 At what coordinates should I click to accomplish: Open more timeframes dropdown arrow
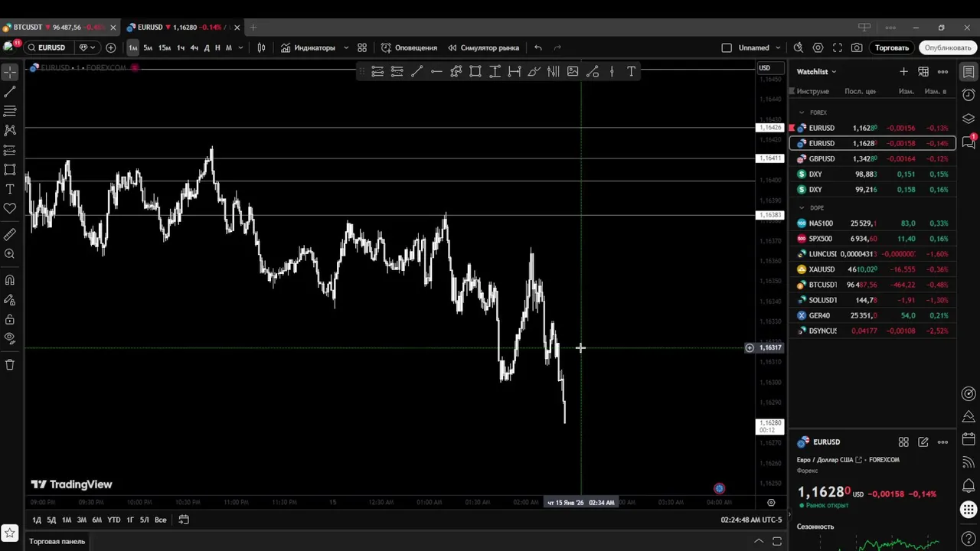(x=240, y=47)
